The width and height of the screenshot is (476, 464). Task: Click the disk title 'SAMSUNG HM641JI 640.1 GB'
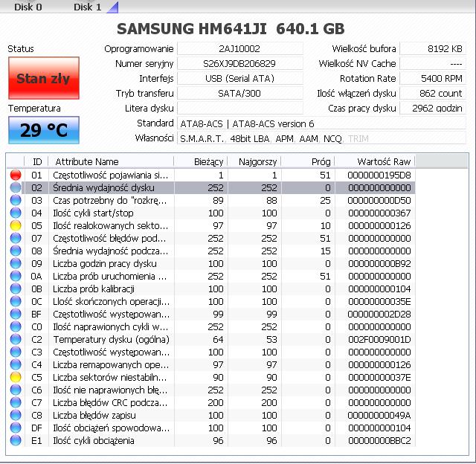click(x=231, y=29)
